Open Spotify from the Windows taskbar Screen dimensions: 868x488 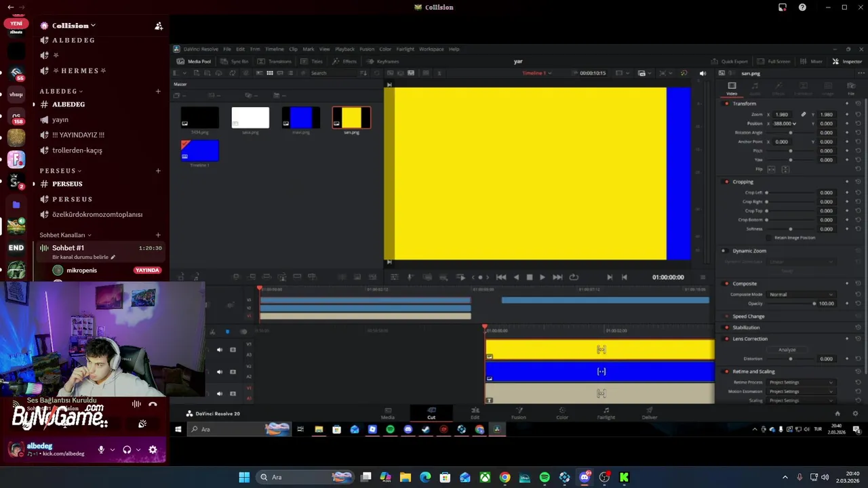coord(545,477)
